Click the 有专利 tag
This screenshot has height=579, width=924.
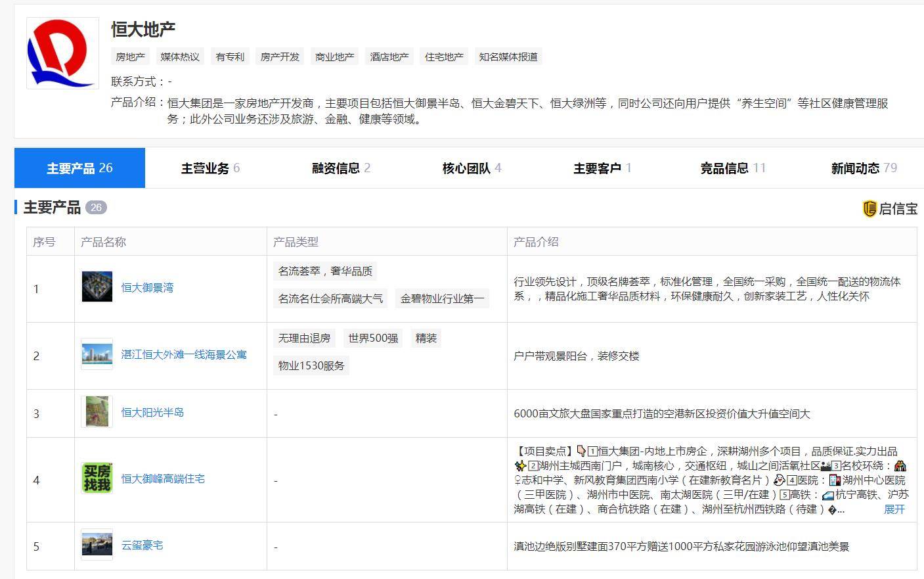click(230, 57)
